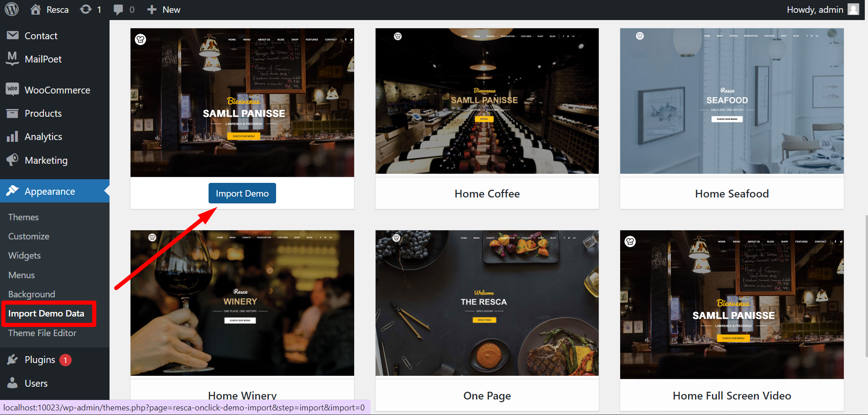This screenshot has height=415, width=868.
Task: Click the Home Coffee title
Action: (487, 193)
